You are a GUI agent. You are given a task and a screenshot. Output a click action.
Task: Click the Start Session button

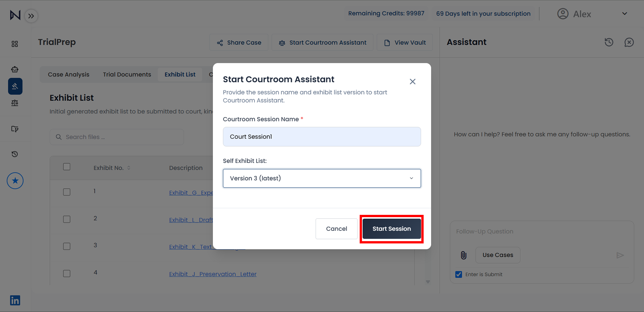click(391, 229)
